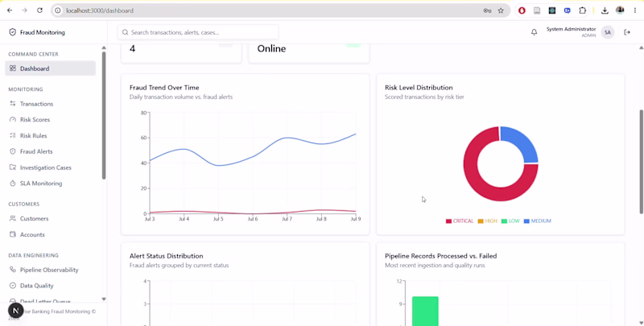Click the logout icon in header
Image resolution: width=644 pixels, height=326 pixels.
627,32
